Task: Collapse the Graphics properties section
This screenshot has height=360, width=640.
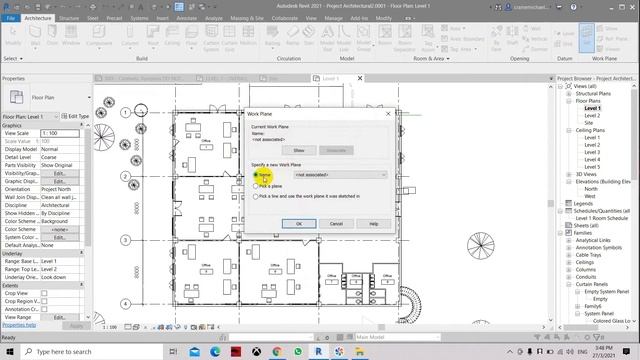Action: pyautogui.click(x=81, y=125)
